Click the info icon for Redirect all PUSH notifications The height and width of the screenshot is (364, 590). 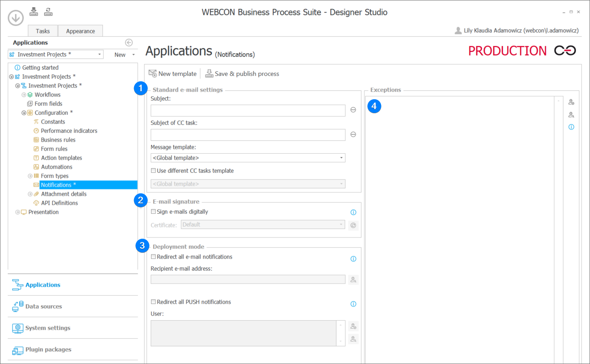coord(353,304)
